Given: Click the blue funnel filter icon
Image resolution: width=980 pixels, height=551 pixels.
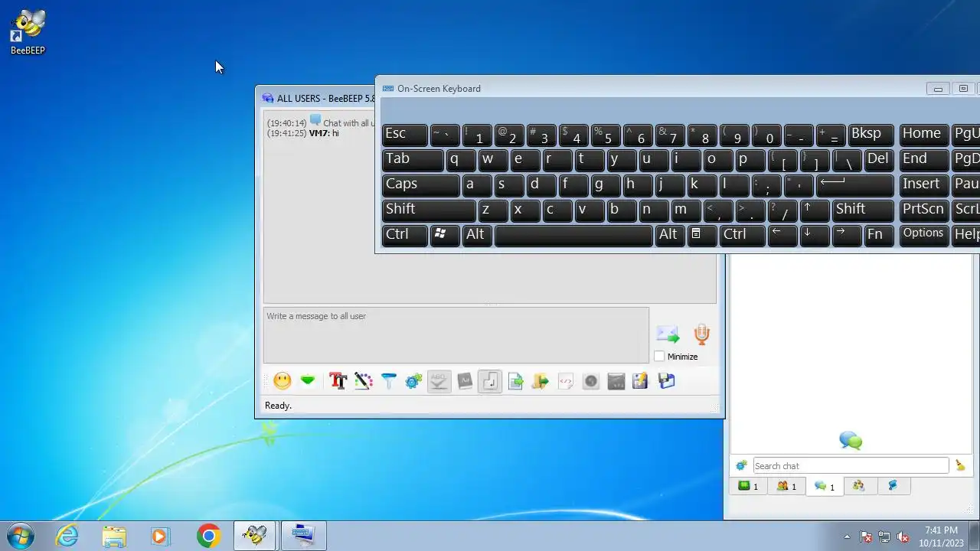Looking at the screenshot, I should tap(389, 380).
